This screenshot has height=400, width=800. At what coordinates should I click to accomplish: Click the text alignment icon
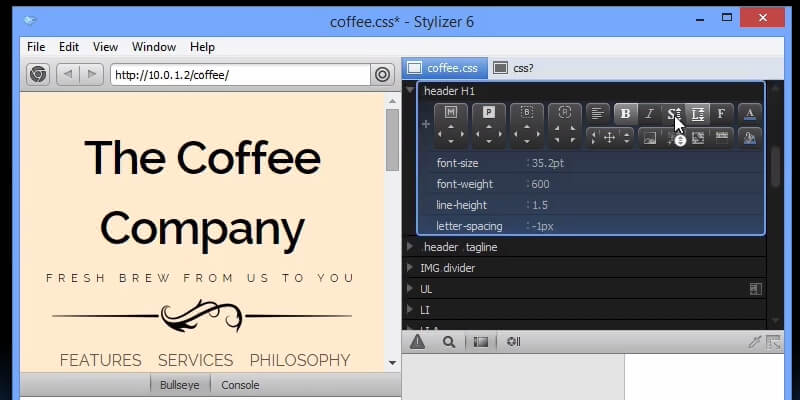pyautogui.click(x=598, y=114)
